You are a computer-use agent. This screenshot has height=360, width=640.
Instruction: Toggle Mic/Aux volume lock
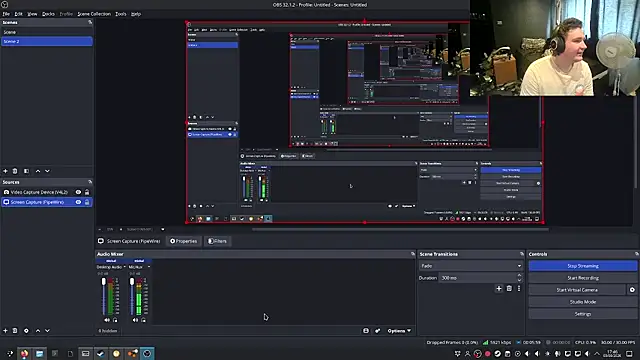coord(143,320)
